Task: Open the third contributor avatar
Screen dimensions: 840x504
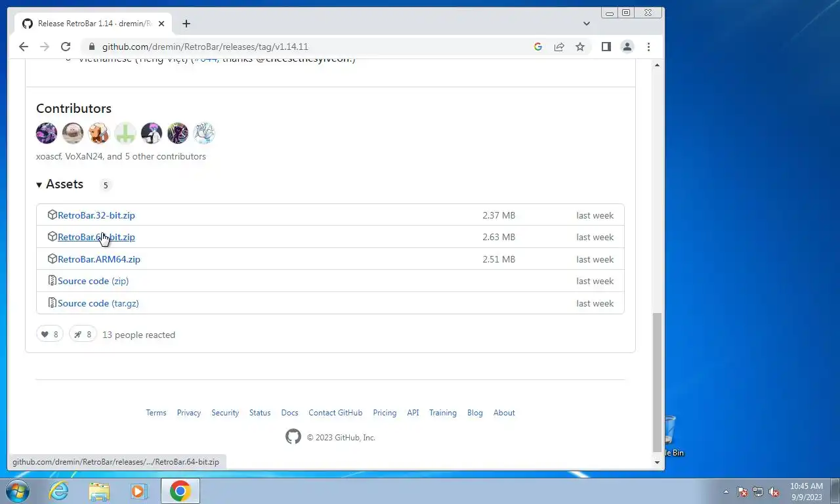Action: click(99, 133)
